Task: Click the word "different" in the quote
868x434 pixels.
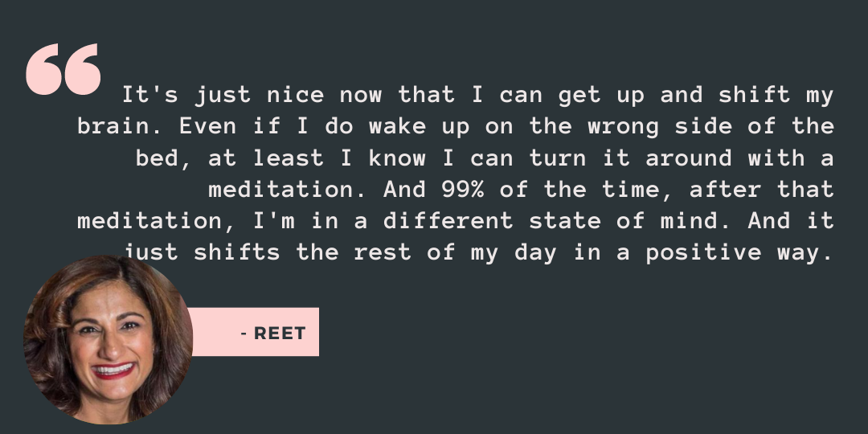Action: [x=448, y=222]
